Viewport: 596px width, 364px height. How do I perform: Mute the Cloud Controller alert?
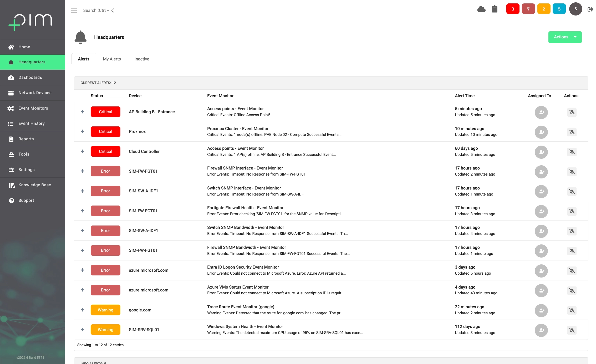[x=572, y=152]
